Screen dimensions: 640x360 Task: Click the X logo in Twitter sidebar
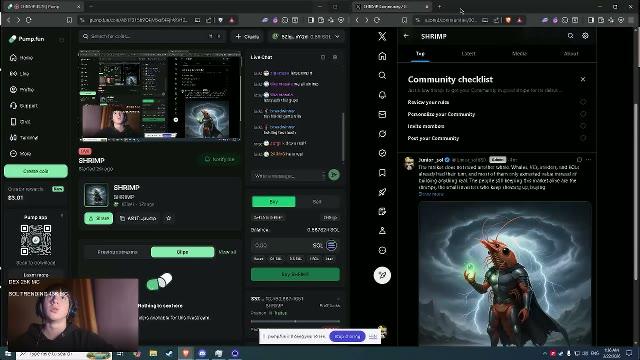(x=382, y=36)
